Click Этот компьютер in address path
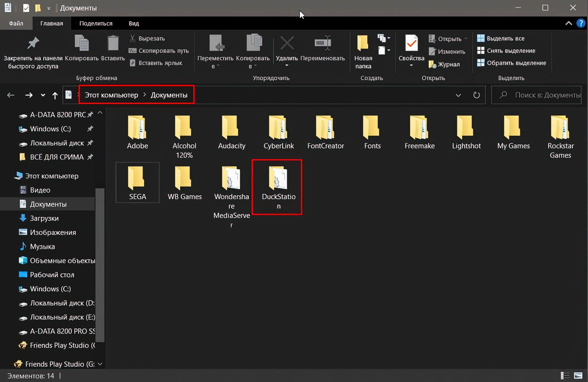This screenshot has width=588, height=382. click(x=111, y=95)
